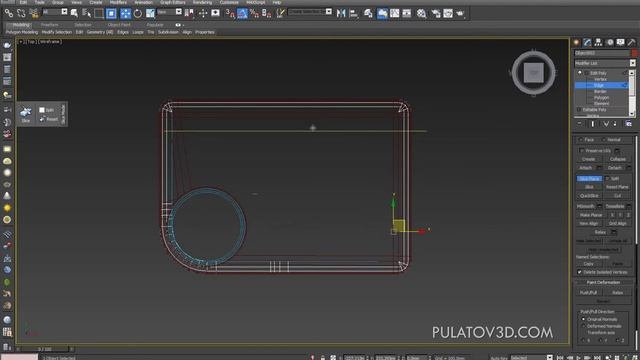Toggle the Edit Poly modifier lightbulb
This screenshot has height=360, width=640.
click(580, 73)
